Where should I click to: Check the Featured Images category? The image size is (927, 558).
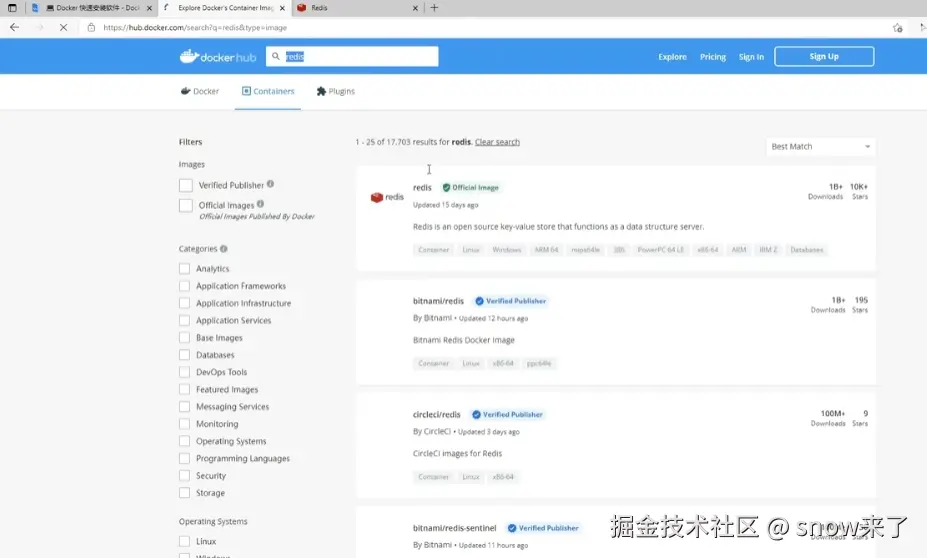(184, 390)
